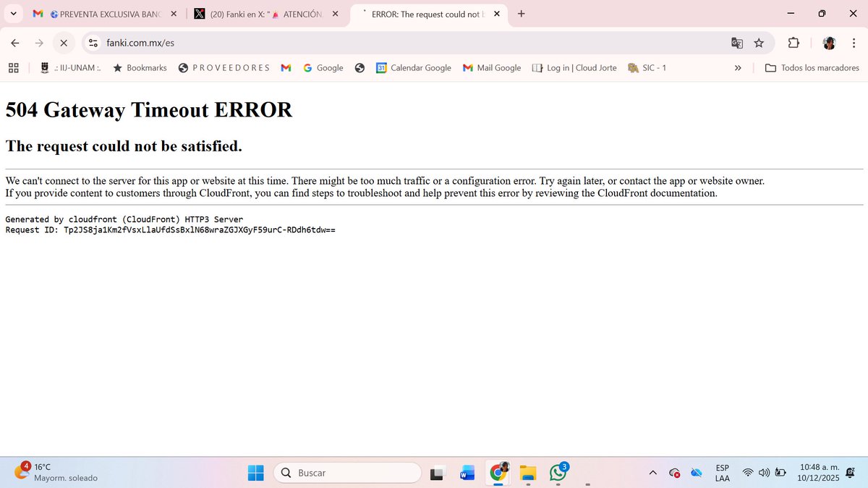Translate this page icon
The height and width of the screenshot is (488, 868).
click(737, 43)
